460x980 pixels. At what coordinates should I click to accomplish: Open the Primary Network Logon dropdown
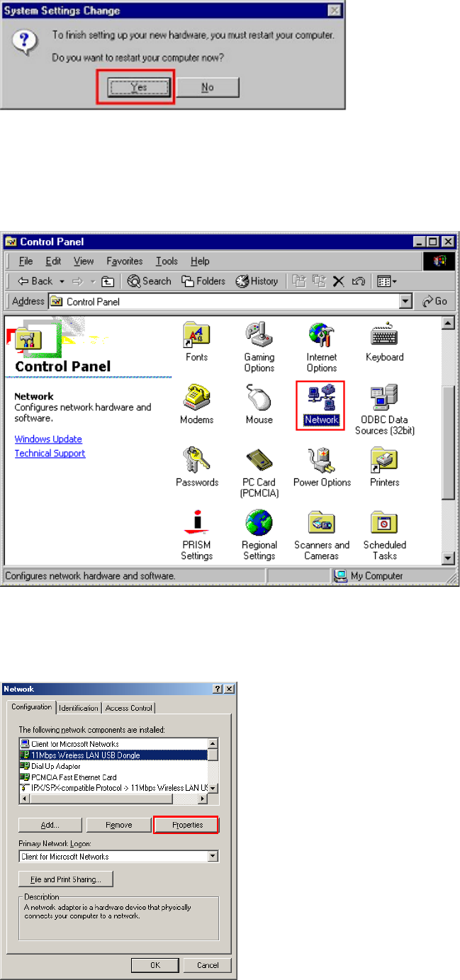tap(212, 857)
